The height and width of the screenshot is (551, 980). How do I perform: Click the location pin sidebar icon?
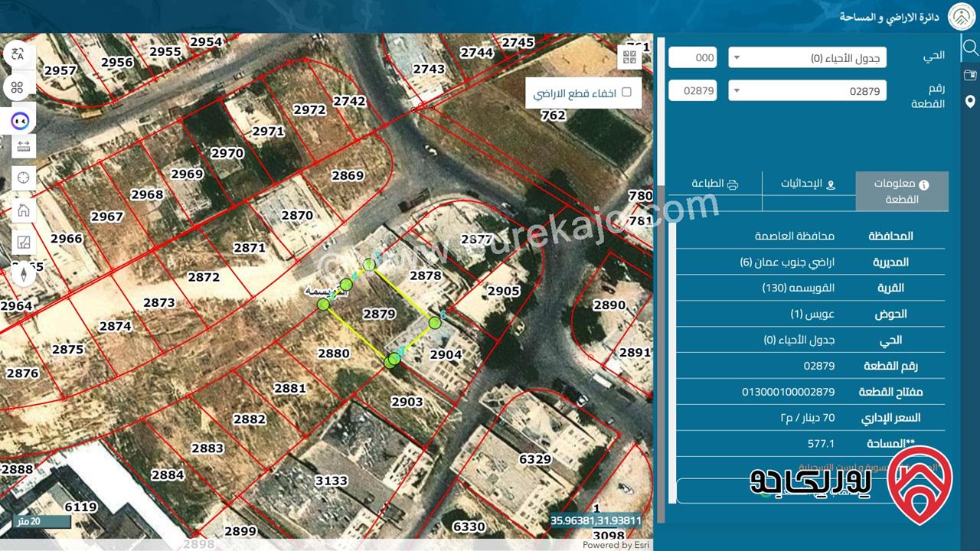[970, 102]
